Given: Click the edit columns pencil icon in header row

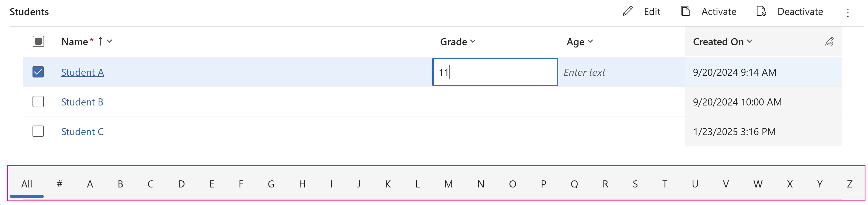Looking at the screenshot, I should click(830, 42).
